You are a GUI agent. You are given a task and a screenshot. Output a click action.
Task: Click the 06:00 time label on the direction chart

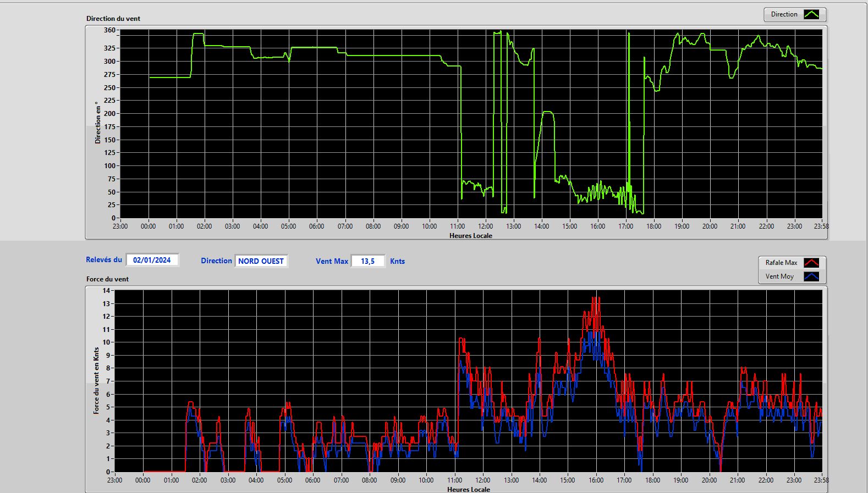317,226
